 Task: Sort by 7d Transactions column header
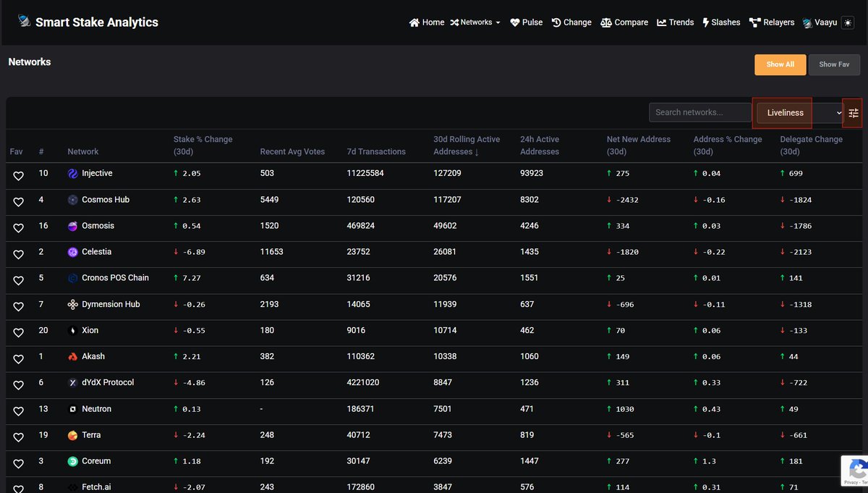pos(376,151)
